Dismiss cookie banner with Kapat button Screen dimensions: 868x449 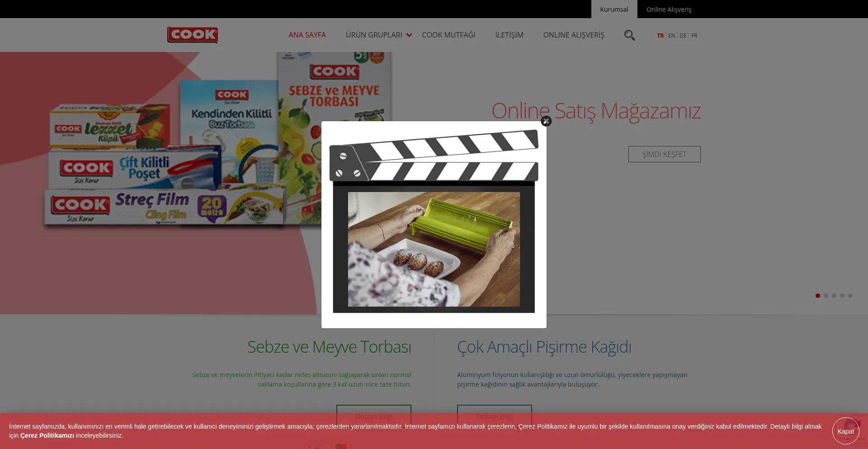coord(845,431)
